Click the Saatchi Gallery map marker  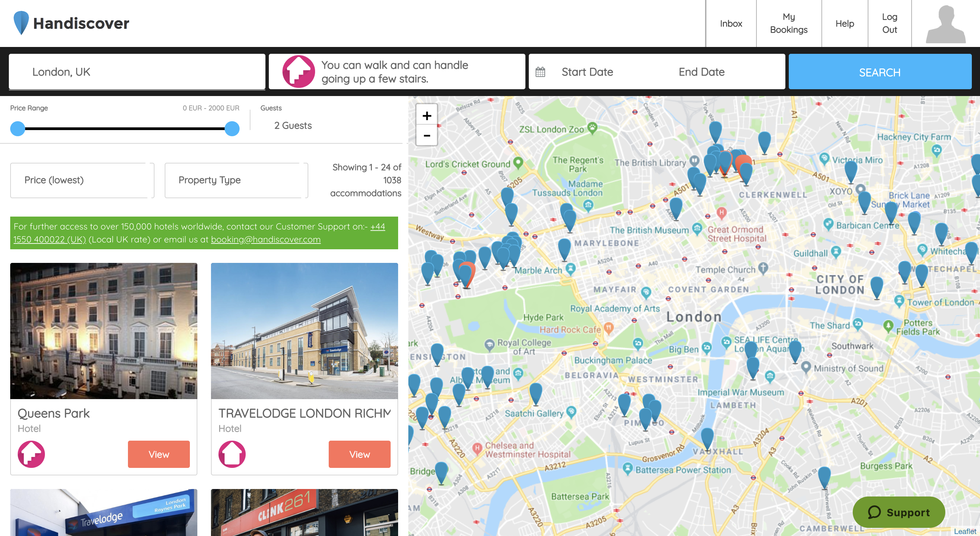(571, 412)
